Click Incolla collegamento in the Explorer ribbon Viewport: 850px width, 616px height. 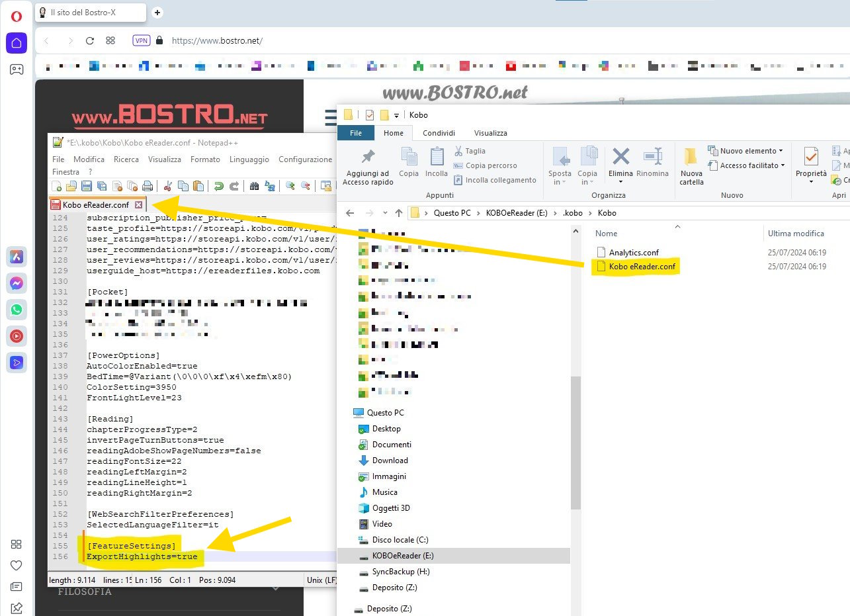click(495, 180)
